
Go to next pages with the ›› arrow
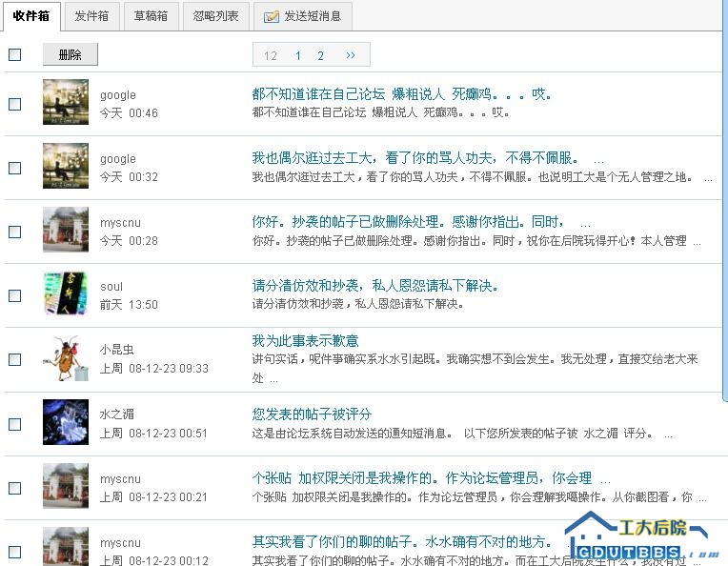(x=351, y=55)
